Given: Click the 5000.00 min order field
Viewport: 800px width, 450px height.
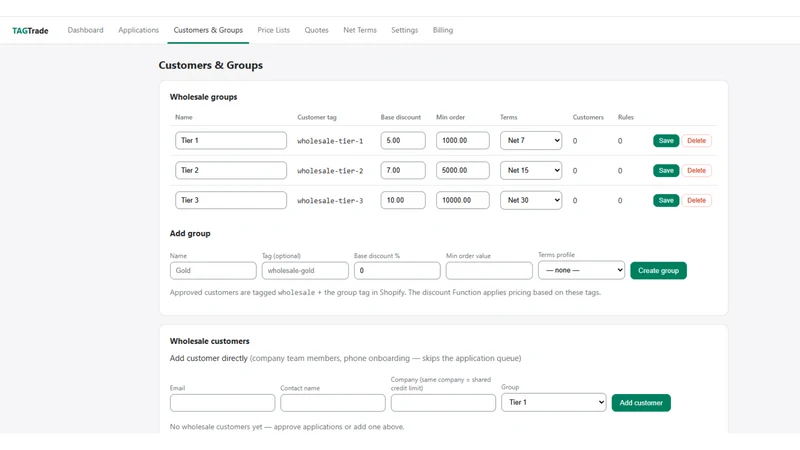Looking at the screenshot, I should tap(463, 170).
